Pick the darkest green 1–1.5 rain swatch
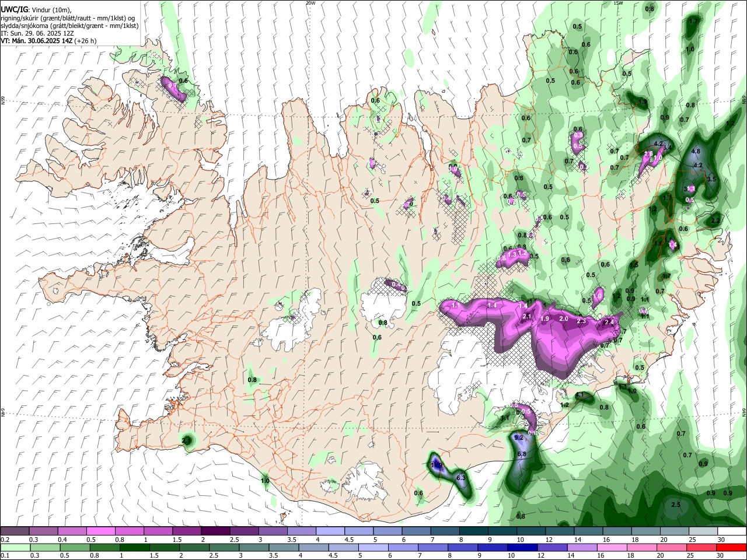 pyautogui.click(x=135, y=547)
